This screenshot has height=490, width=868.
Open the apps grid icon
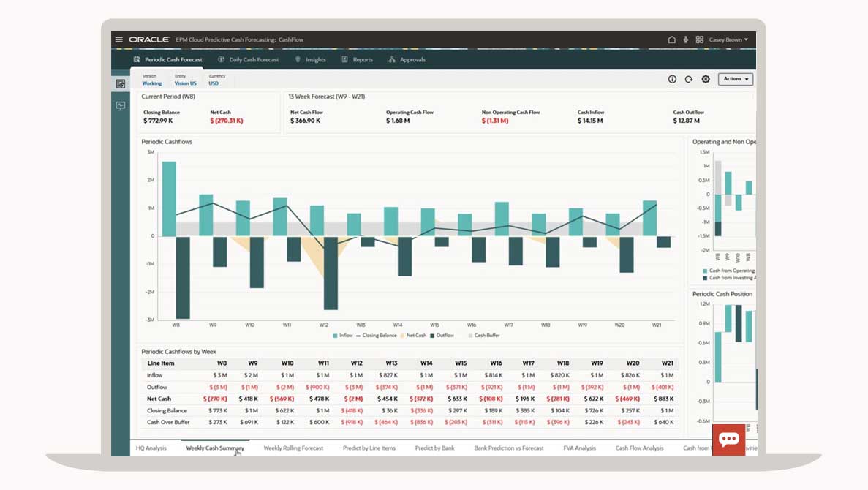tap(699, 39)
